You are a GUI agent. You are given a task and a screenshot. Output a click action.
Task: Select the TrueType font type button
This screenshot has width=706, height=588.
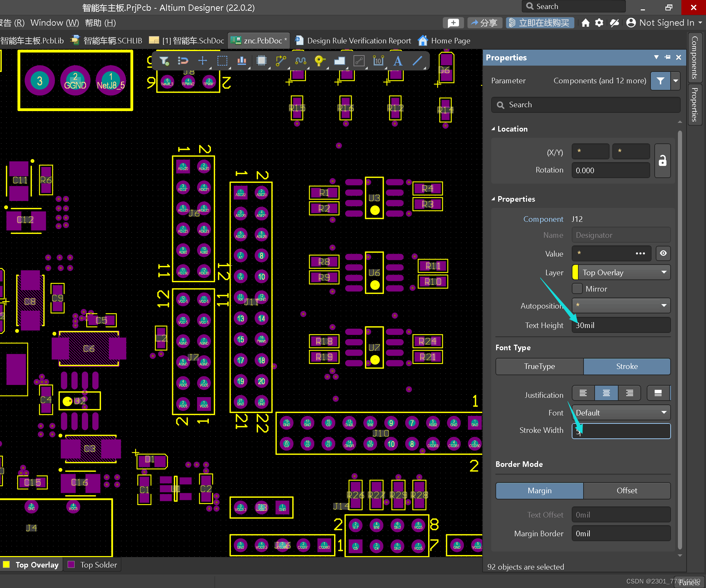pyautogui.click(x=539, y=366)
